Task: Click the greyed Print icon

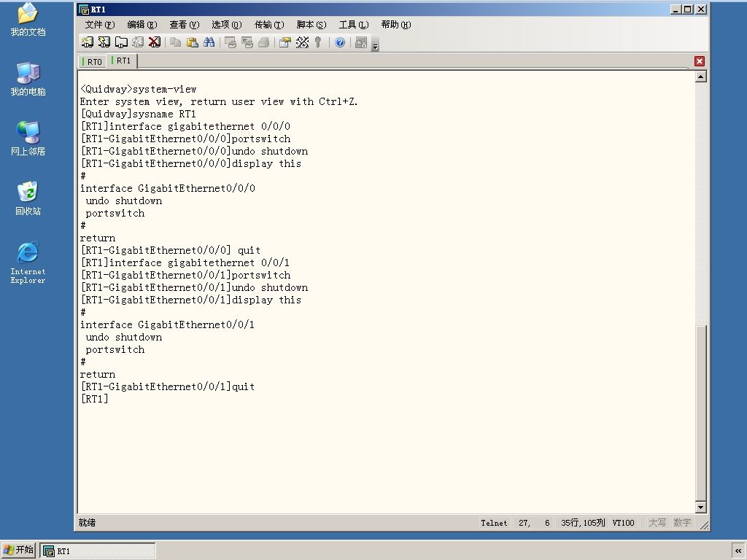Action: pos(264,42)
